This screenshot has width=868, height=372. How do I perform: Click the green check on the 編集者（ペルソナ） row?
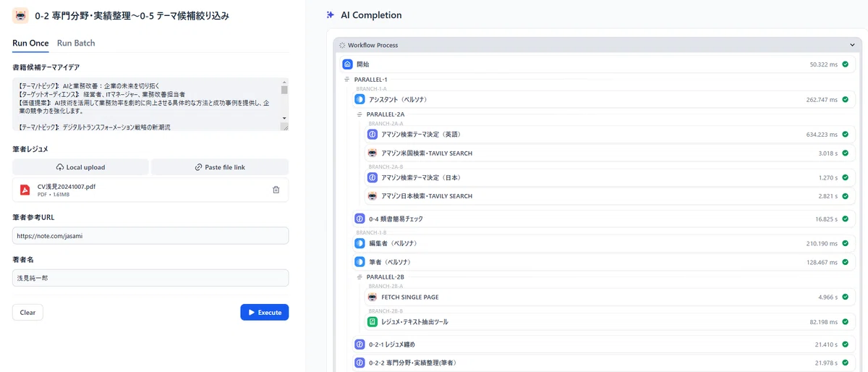tap(845, 243)
